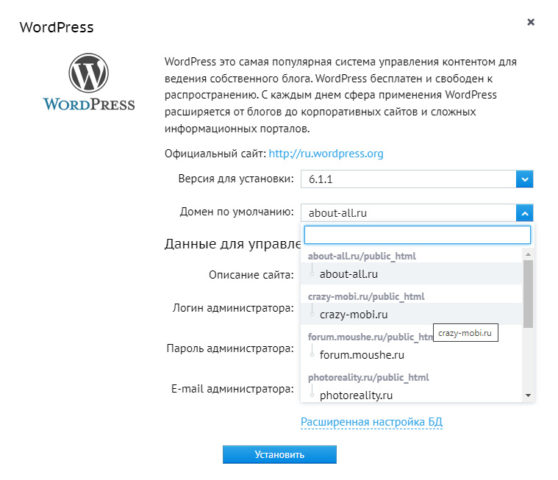Open the version 6.1.1 dropdown arrow
This screenshot has width=558, height=480.
[525, 179]
